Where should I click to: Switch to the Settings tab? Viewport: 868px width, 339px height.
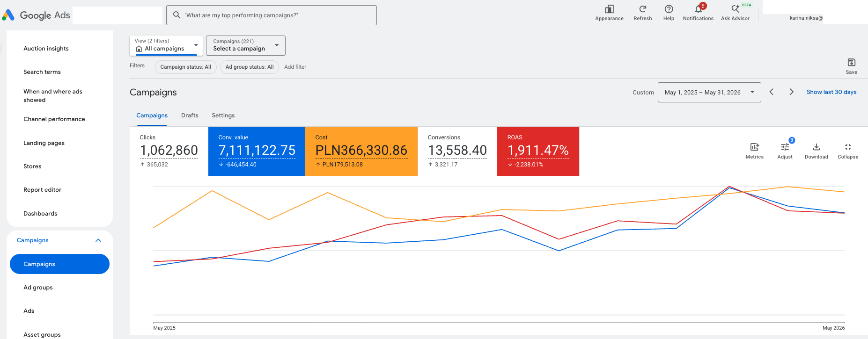(223, 115)
